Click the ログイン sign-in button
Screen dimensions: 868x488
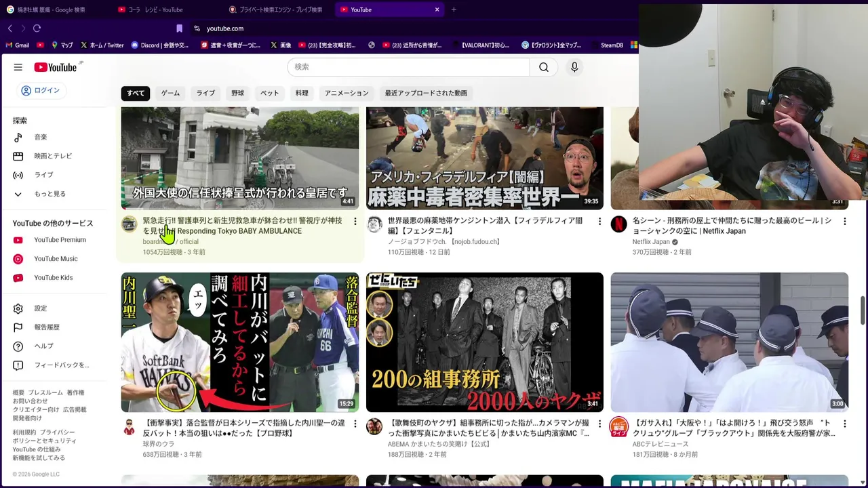click(40, 90)
